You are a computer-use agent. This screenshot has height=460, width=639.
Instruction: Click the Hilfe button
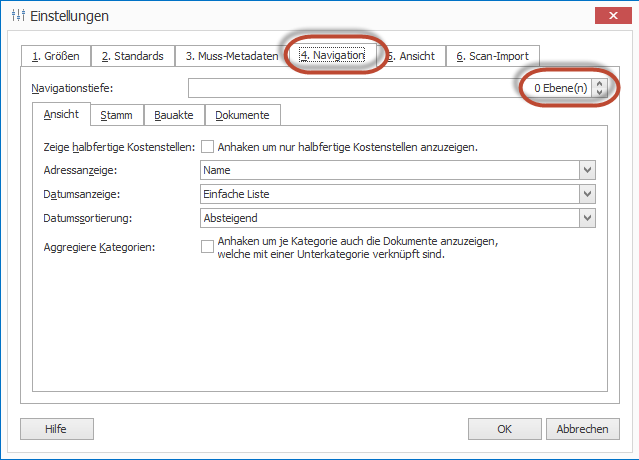[56, 429]
